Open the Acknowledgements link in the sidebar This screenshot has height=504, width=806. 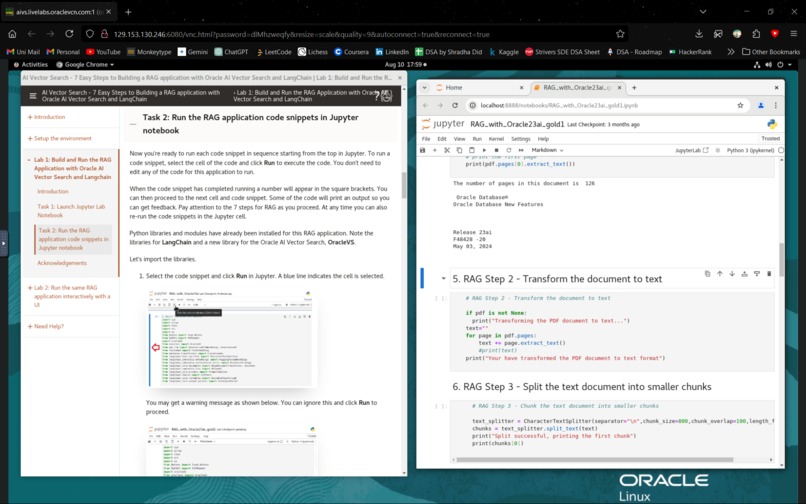tap(62, 263)
